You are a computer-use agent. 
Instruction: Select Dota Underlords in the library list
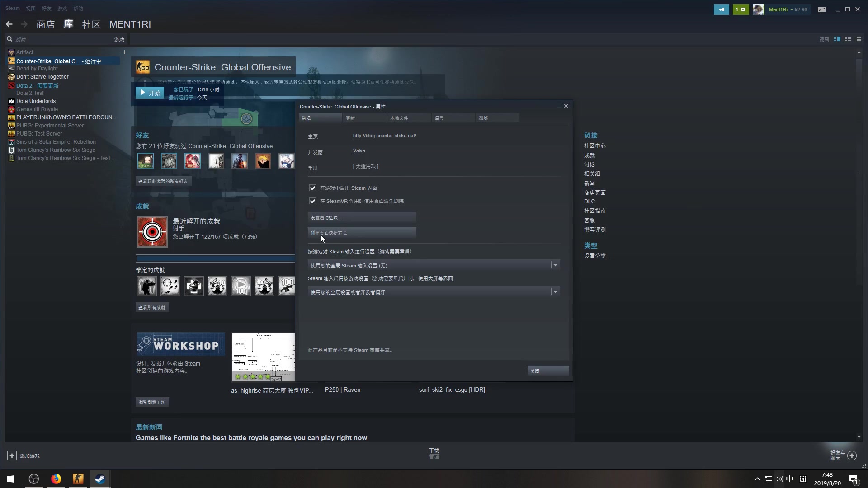pos(36,101)
